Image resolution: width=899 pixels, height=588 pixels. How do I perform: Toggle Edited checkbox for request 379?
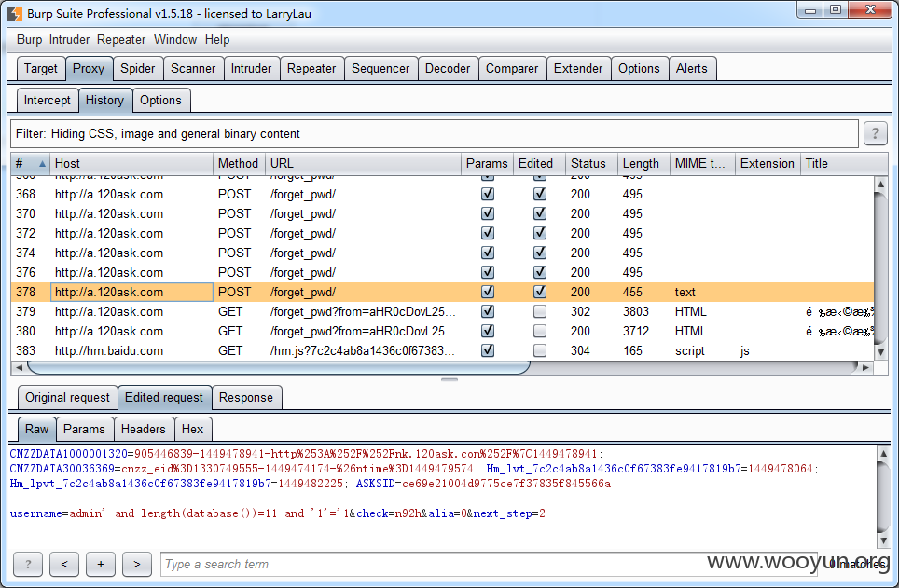(540, 311)
